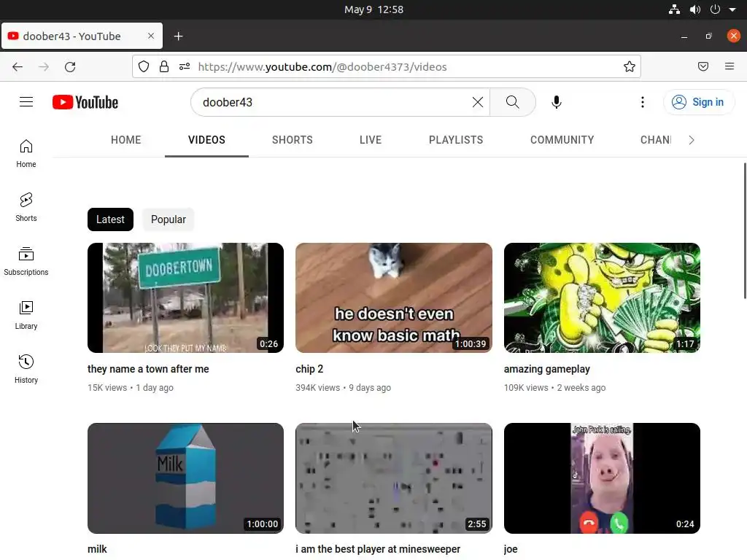Open the system volume indicator
The height and width of the screenshot is (560, 747).
coord(695,9)
